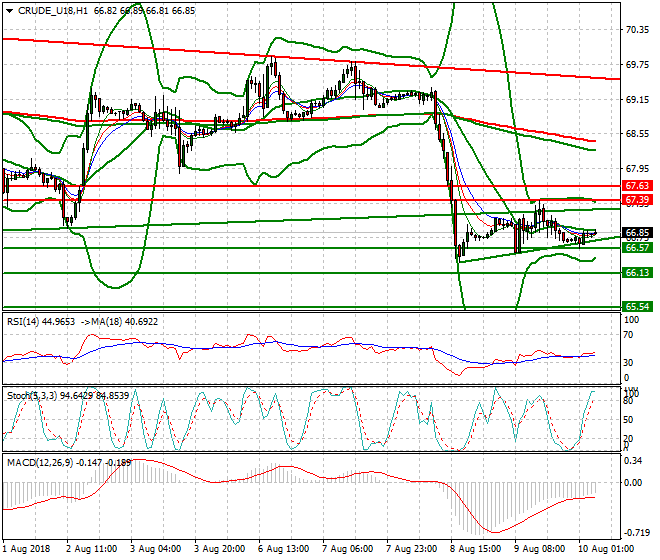The width and height of the screenshot is (660, 560).
Task: Click the 1 Aug 2018 date label
Action: click(28, 548)
